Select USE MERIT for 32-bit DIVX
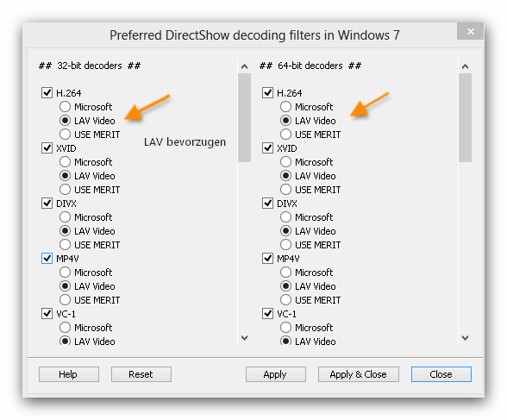Screen dimensions: 507x420 click(65, 245)
